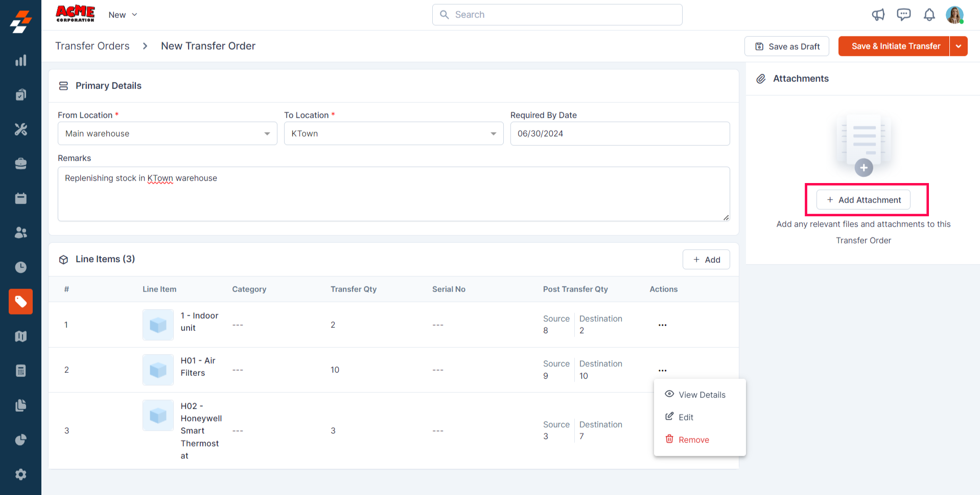This screenshot has height=495, width=980.
Task: Expand the New dropdown in header
Action: [x=123, y=15]
